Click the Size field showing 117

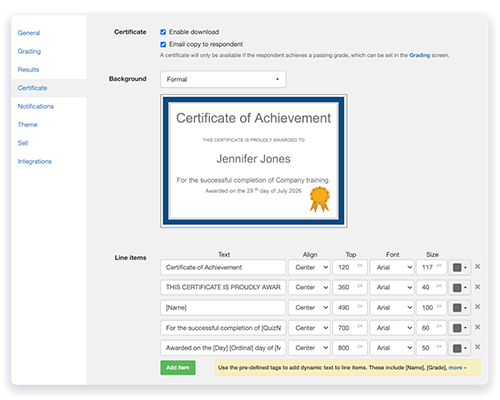click(x=431, y=267)
